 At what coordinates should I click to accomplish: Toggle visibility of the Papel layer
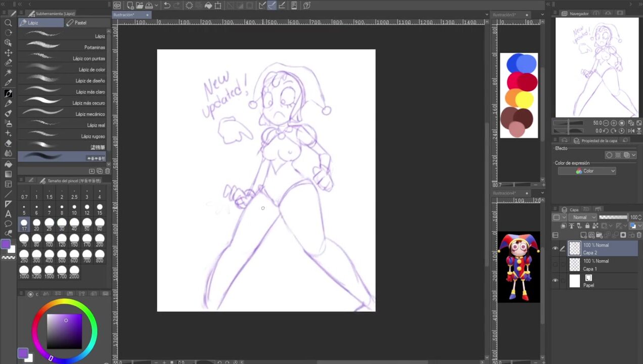555,281
